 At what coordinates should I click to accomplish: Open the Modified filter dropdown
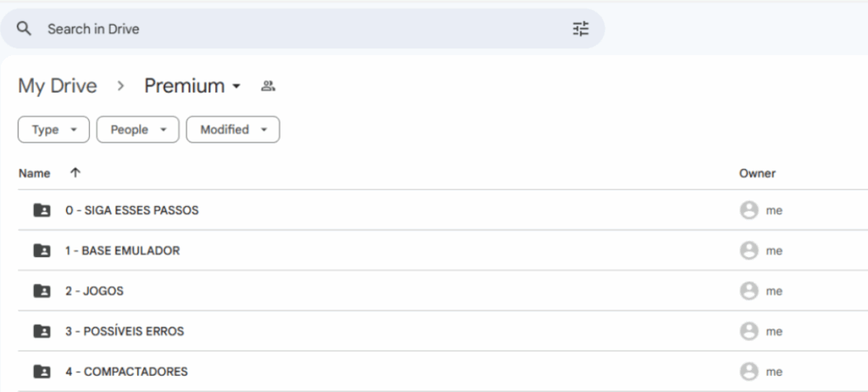[233, 130]
